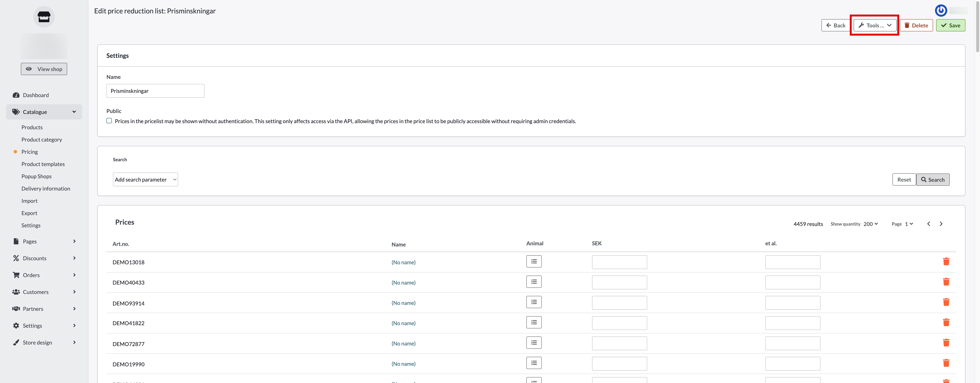Go to previous results page arrow
The image size is (980, 383).
pos(929,224)
